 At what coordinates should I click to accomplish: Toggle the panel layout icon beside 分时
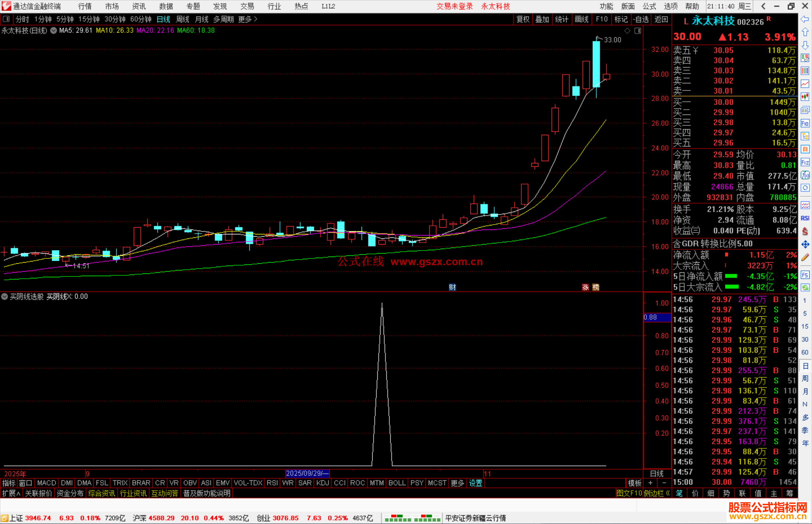[6, 19]
